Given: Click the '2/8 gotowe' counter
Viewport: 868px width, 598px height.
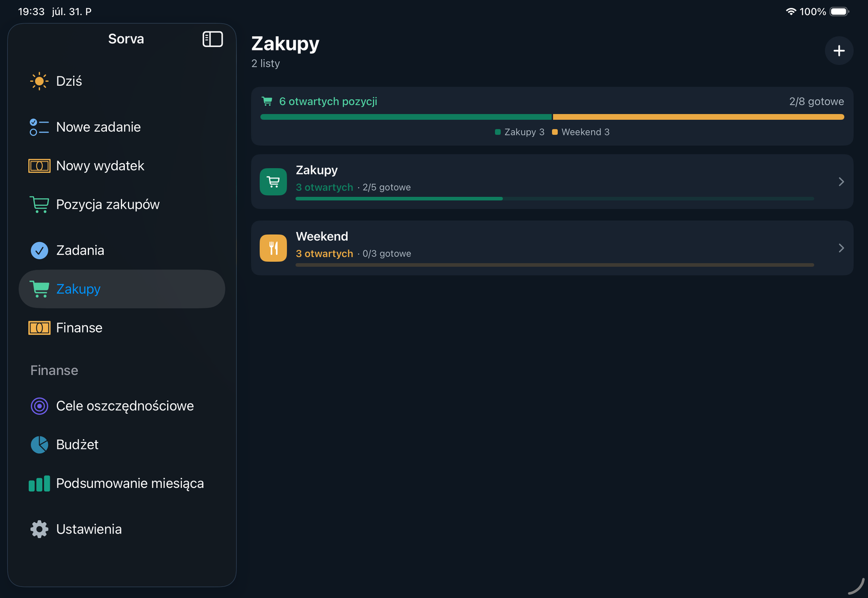Looking at the screenshot, I should [816, 101].
